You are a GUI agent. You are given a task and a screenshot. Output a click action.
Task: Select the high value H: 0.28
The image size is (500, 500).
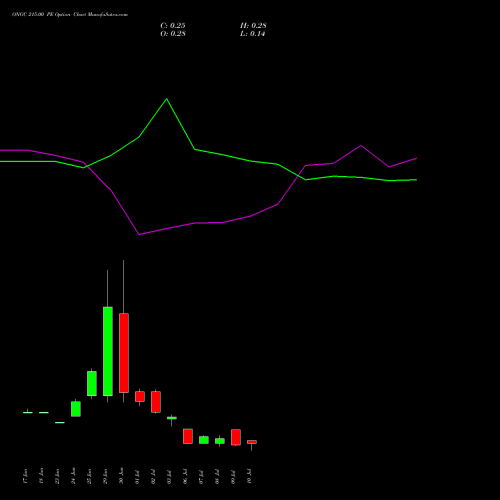click(x=253, y=26)
